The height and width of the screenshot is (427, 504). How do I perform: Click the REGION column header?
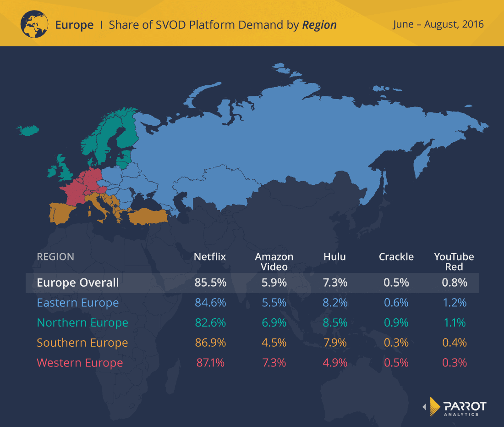pos(55,257)
